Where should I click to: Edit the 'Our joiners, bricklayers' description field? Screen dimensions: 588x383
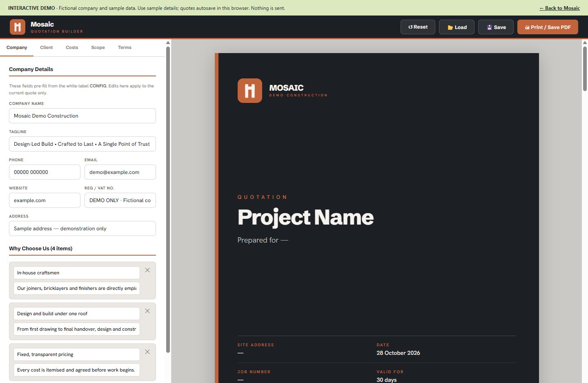coord(77,288)
